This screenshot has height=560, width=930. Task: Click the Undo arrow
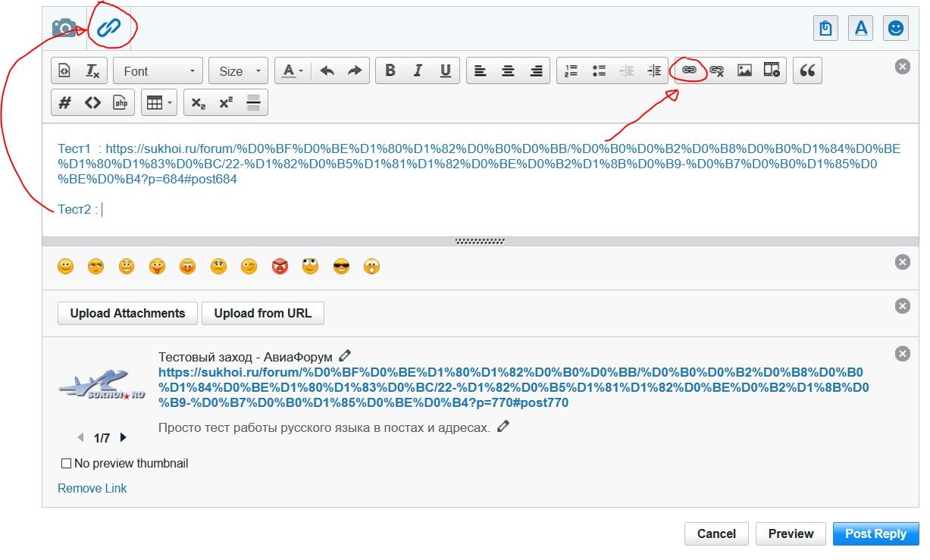click(x=327, y=70)
